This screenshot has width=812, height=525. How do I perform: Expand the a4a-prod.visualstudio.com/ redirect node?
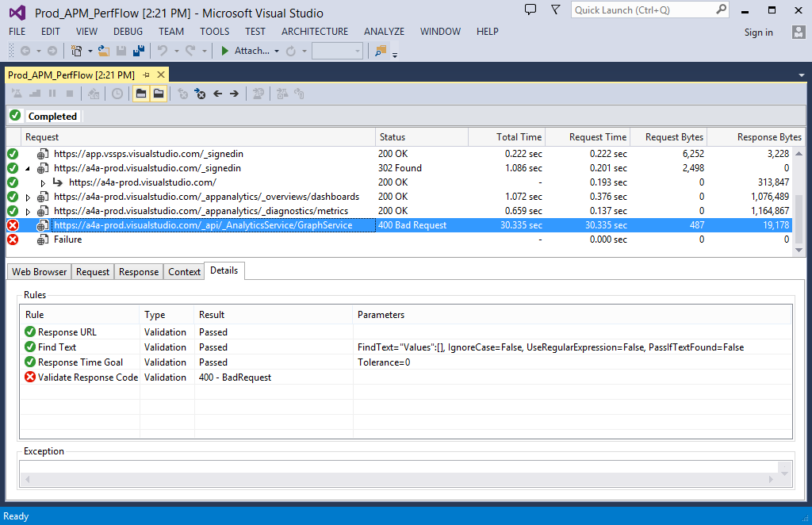point(43,182)
